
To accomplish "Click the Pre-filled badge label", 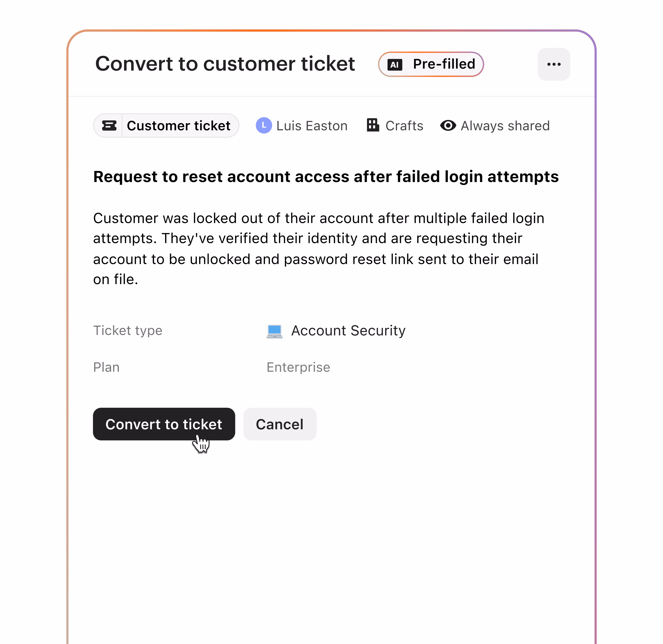I will point(444,64).
